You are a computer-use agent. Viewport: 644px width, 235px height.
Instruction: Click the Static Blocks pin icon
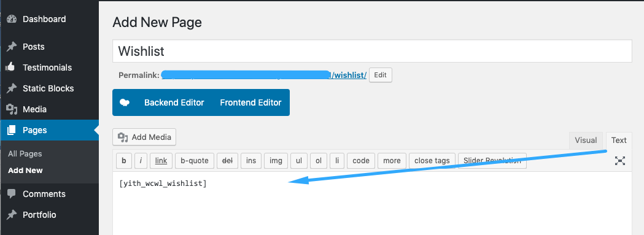tap(12, 88)
